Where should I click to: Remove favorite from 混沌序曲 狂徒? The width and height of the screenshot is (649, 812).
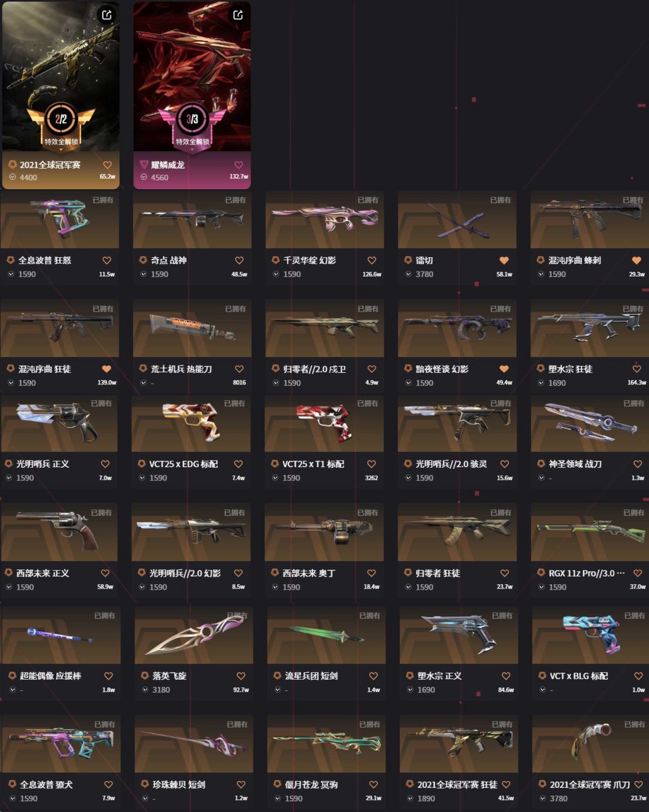pos(107,369)
